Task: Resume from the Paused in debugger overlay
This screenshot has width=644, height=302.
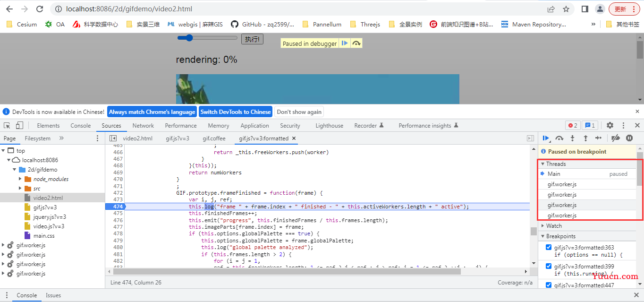Action: [x=345, y=43]
